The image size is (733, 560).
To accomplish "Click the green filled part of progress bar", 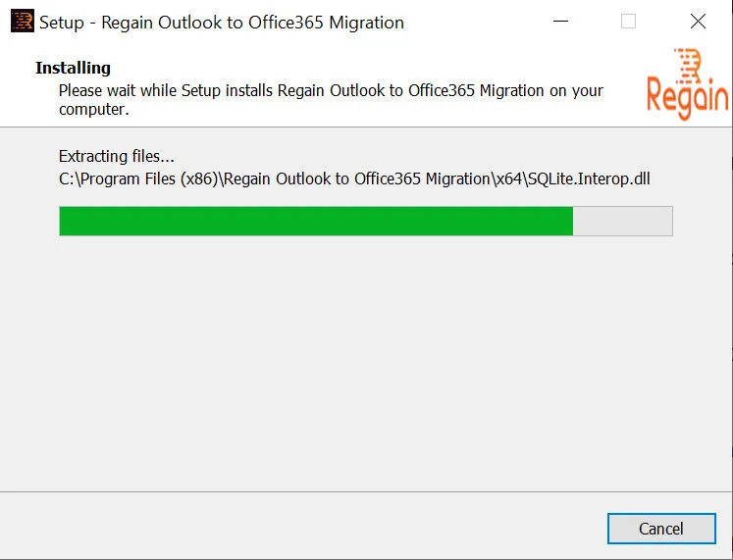I will point(316,221).
